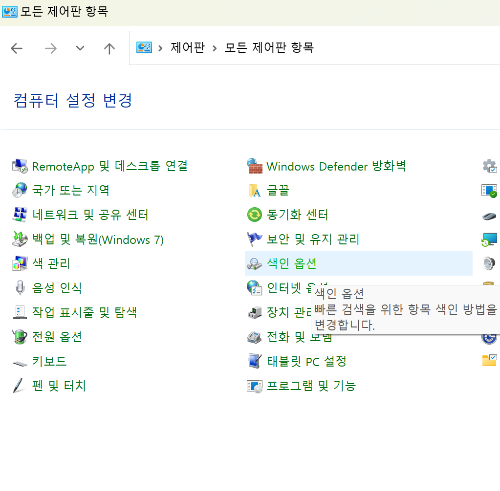Open 전원 옵션 settings

(x=57, y=337)
